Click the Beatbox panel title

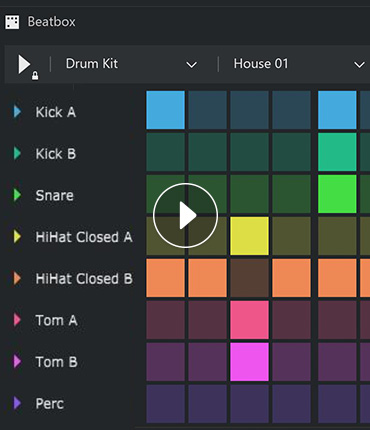51,22
